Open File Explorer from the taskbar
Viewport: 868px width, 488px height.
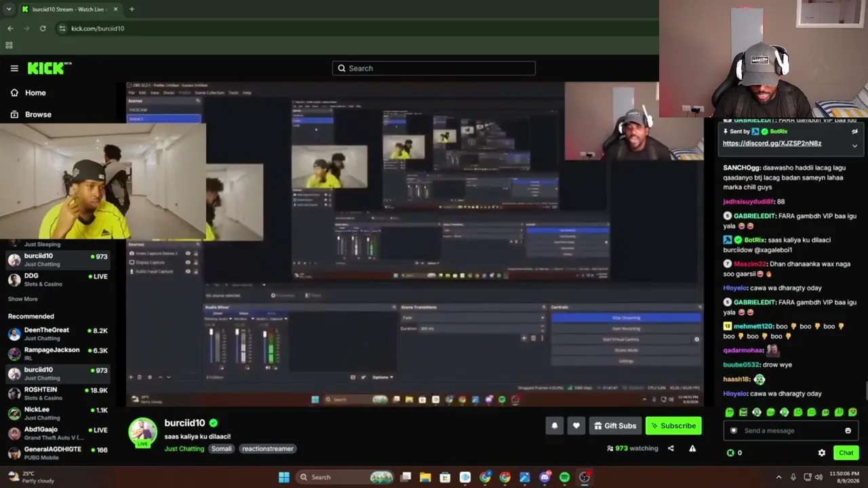(x=425, y=477)
